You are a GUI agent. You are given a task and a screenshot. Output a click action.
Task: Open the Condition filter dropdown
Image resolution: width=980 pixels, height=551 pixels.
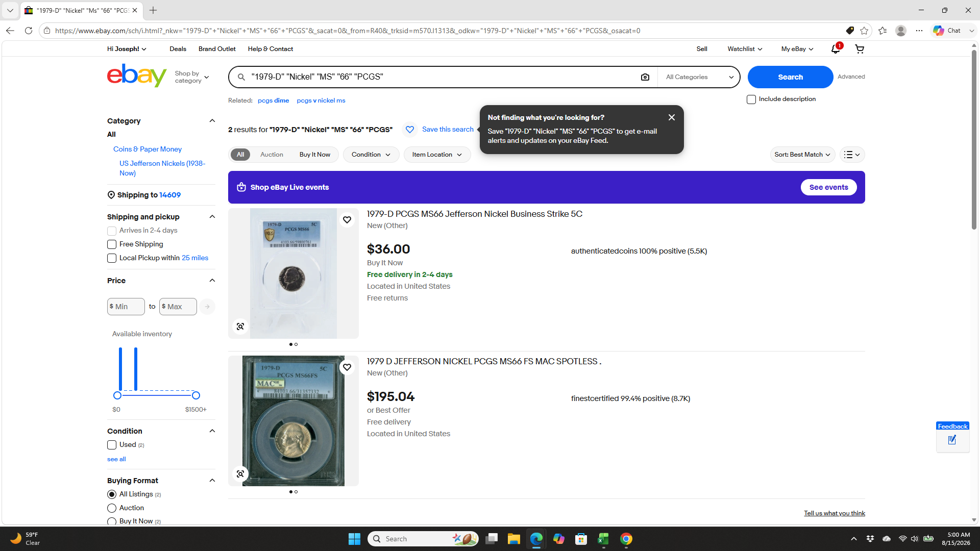tap(371, 155)
